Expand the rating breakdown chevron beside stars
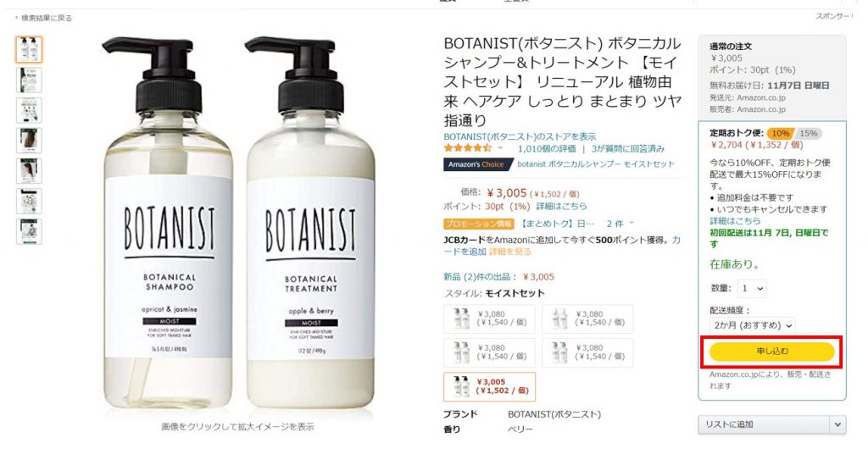868x454 pixels. click(x=500, y=148)
